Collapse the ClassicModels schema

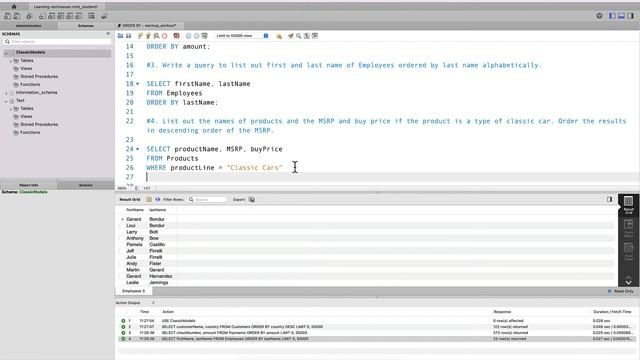[x=6, y=53]
